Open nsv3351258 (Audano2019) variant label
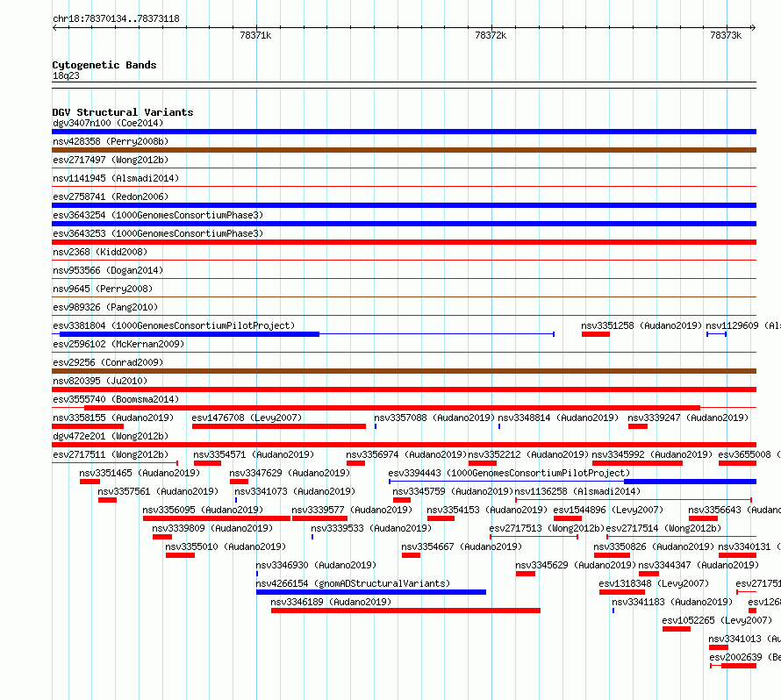The image size is (781, 700). tap(641, 325)
